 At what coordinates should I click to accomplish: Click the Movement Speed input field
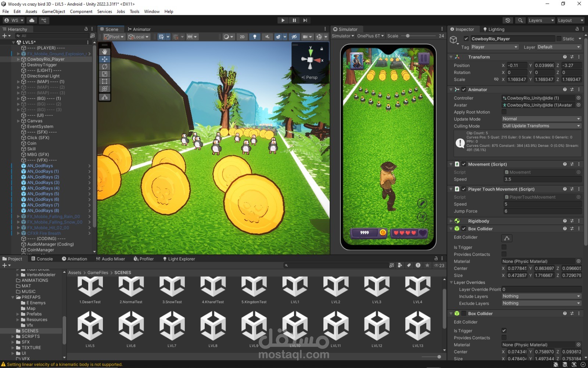542,179
